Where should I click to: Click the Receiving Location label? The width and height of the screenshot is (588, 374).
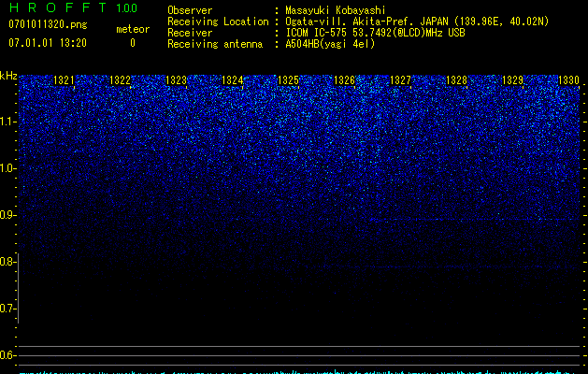click(x=218, y=22)
